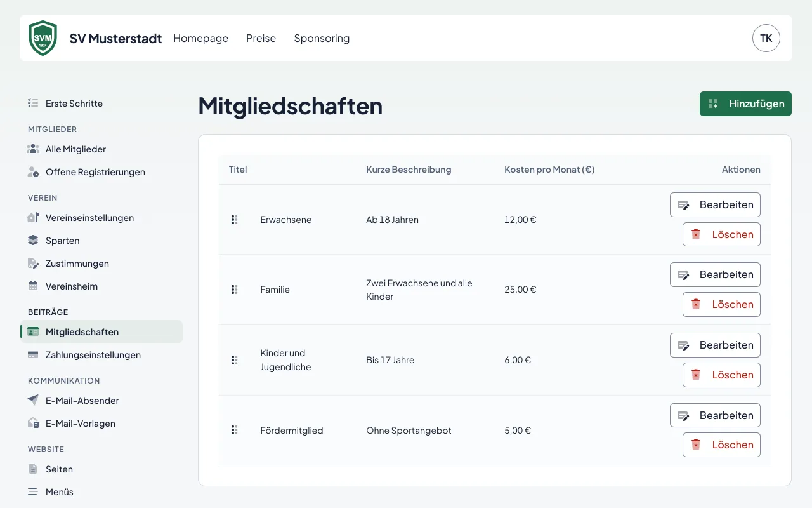This screenshot has height=508, width=812.
Task: Click the 25,00 € price cell
Action: (520, 290)
